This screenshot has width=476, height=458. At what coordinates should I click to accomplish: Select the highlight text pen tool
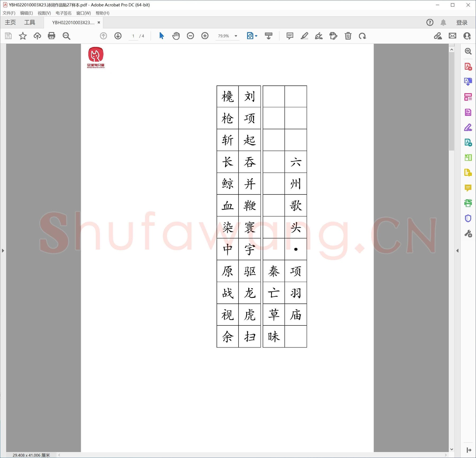coord(304,36)
